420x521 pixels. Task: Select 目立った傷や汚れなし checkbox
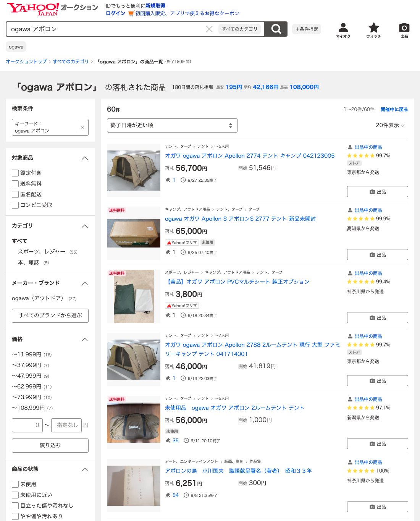15,506
